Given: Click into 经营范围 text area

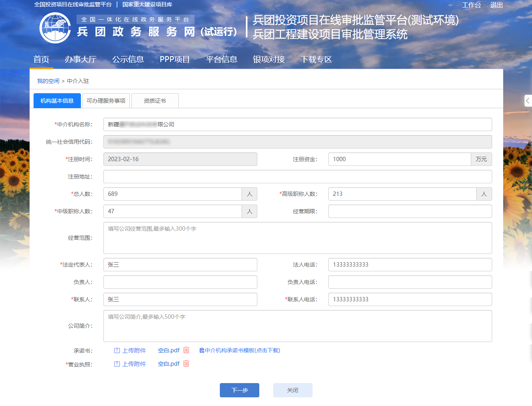Looking at the screenshot, I should 297,238.
